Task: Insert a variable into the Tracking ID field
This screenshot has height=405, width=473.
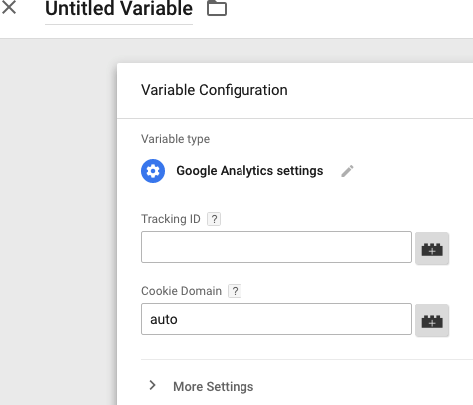Action: point(432,249)
